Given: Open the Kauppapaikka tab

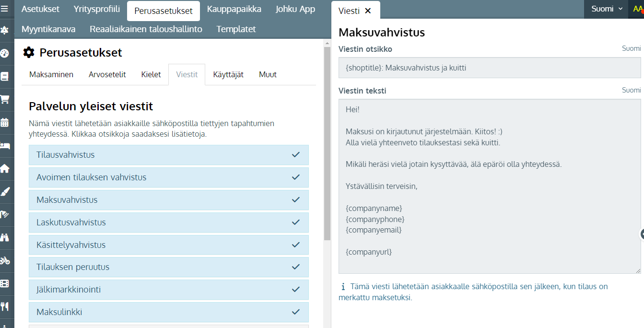Looking at the screenshot, I should (234, 9).
